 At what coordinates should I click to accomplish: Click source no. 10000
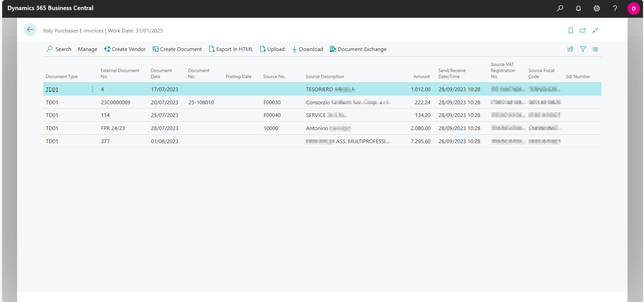[271, 128]
